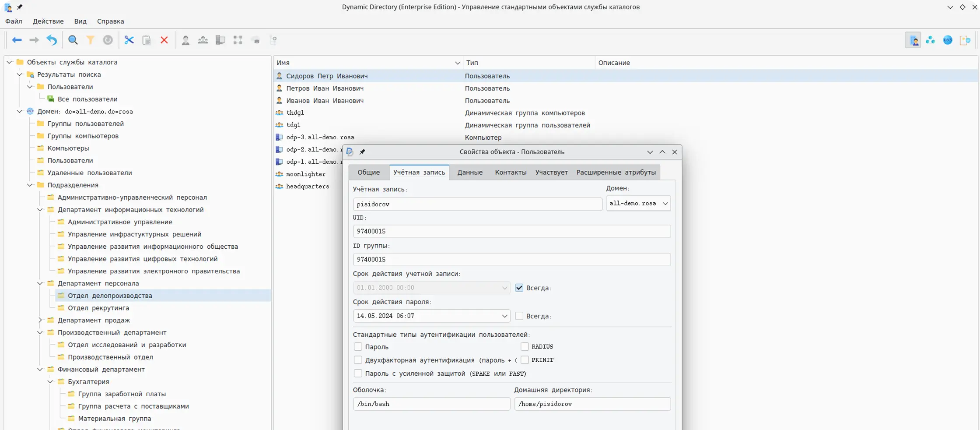Open search with the magnifying glass icon
Viewport: 980px width, 430px height.
73,40
